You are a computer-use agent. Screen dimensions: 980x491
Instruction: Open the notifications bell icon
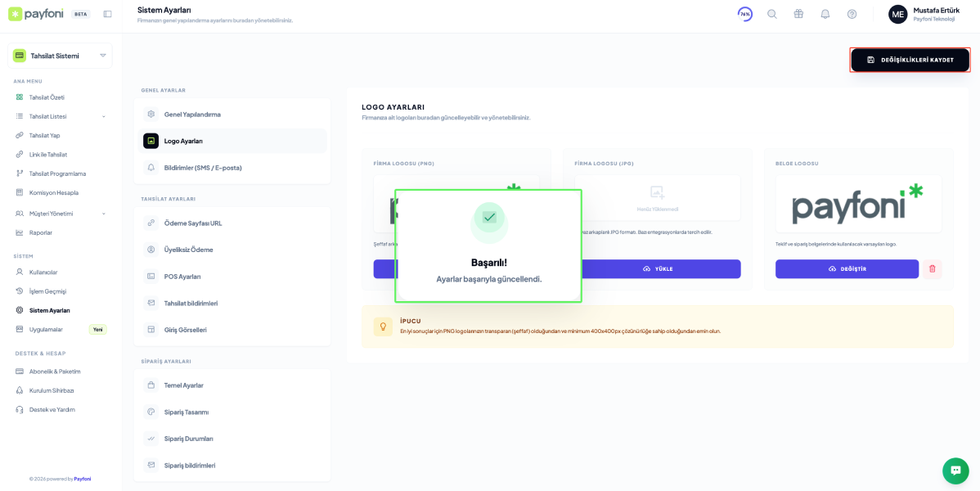pyautogui.click(x=825, y=14)
